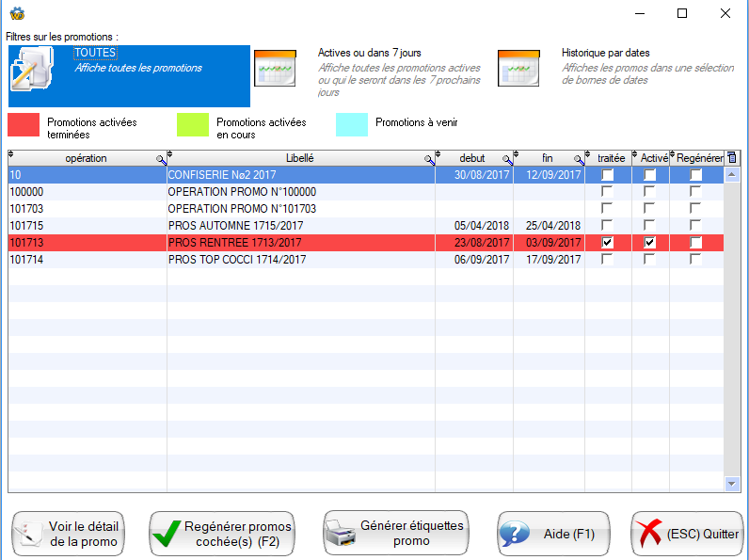This screenshot has height=560, width=749.
Task: Click the table options icon at header right
Action: pos(733,158)
